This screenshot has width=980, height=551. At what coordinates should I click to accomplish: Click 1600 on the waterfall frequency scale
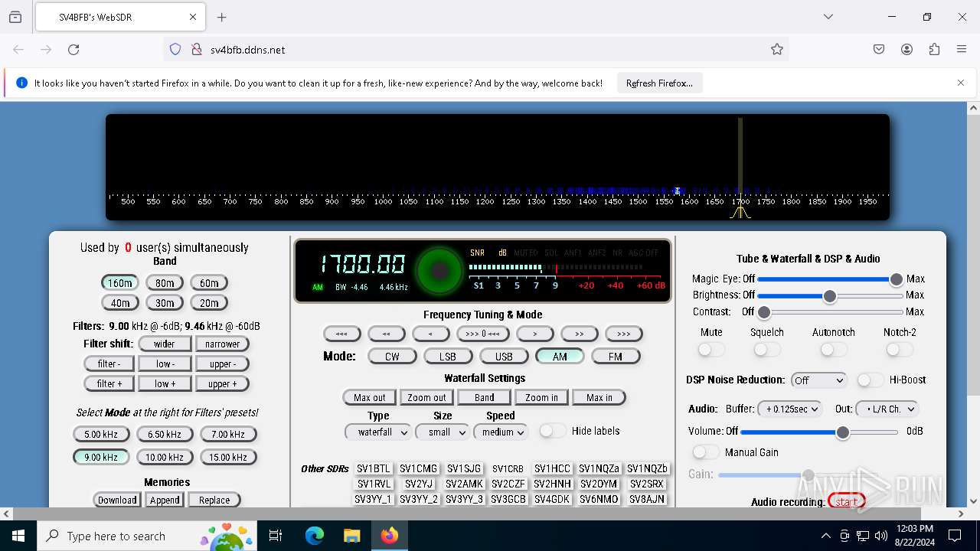click(x=689, y=202)
